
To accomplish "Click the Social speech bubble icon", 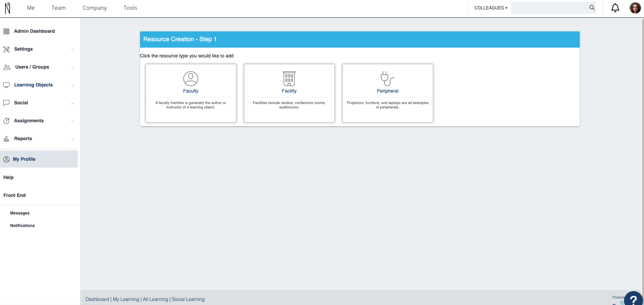I will click(x=6, y=103).
